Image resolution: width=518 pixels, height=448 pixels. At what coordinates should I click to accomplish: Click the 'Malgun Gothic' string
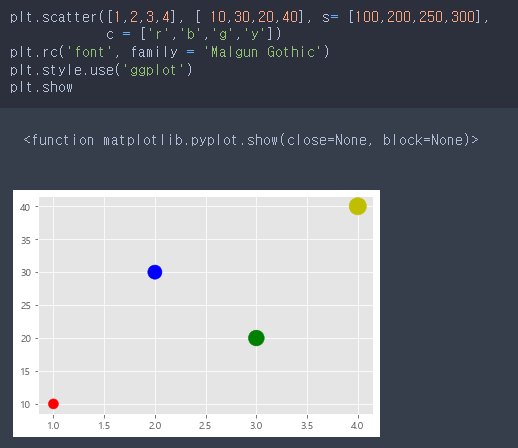point(263,52)
